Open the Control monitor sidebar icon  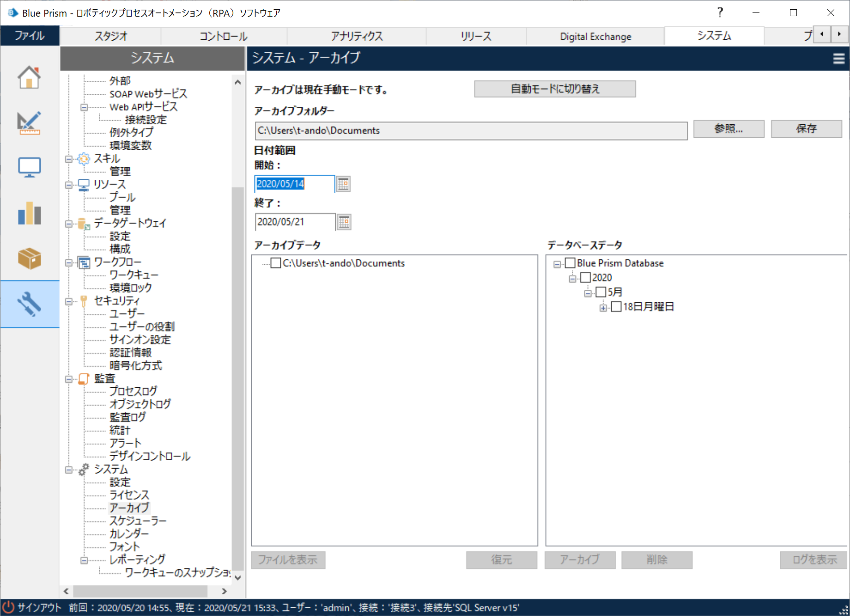click(x=29, y=167)
